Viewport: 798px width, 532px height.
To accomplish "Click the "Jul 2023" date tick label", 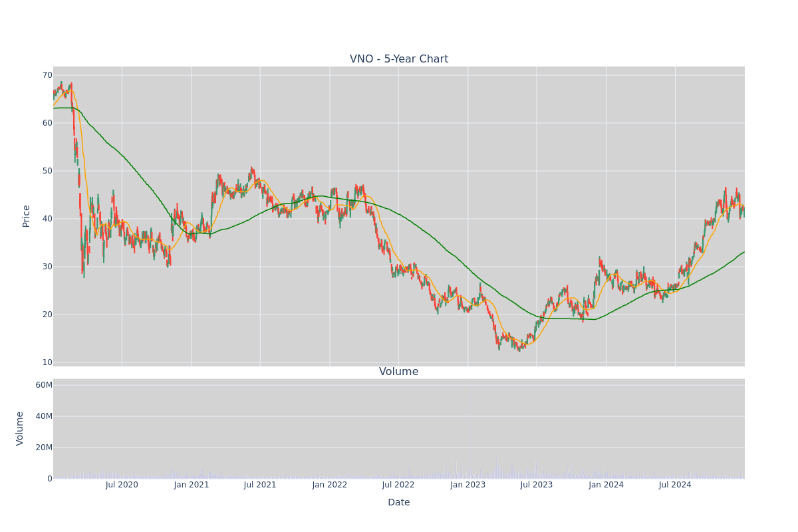I will pos(537,485).
